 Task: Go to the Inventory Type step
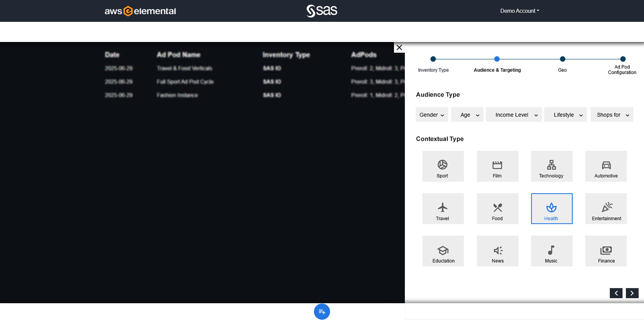[433, 59]
